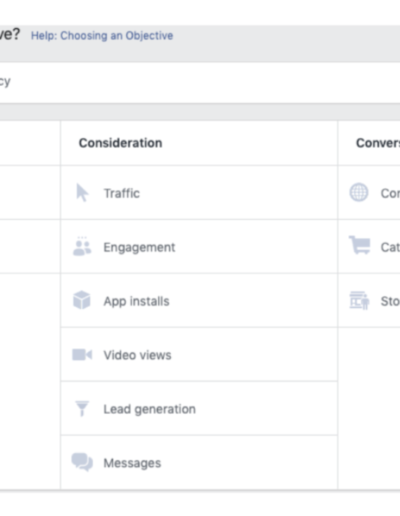
Task: Click the Messages chat bubbles icon
Action: tap(82, 462)
